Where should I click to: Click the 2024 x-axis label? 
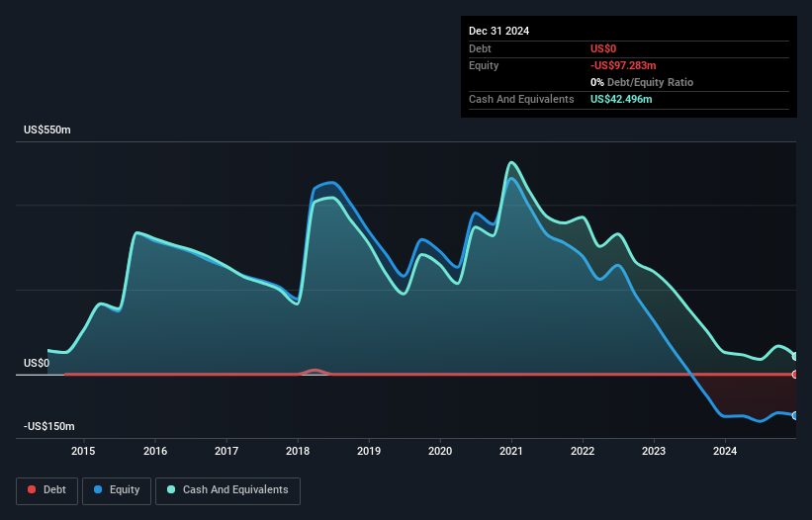click(x=725, y=451)
